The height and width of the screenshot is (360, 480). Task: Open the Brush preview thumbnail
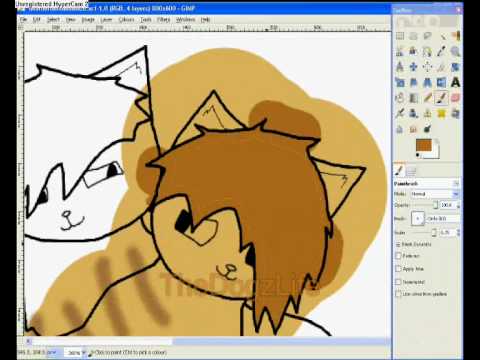(418, 219)
